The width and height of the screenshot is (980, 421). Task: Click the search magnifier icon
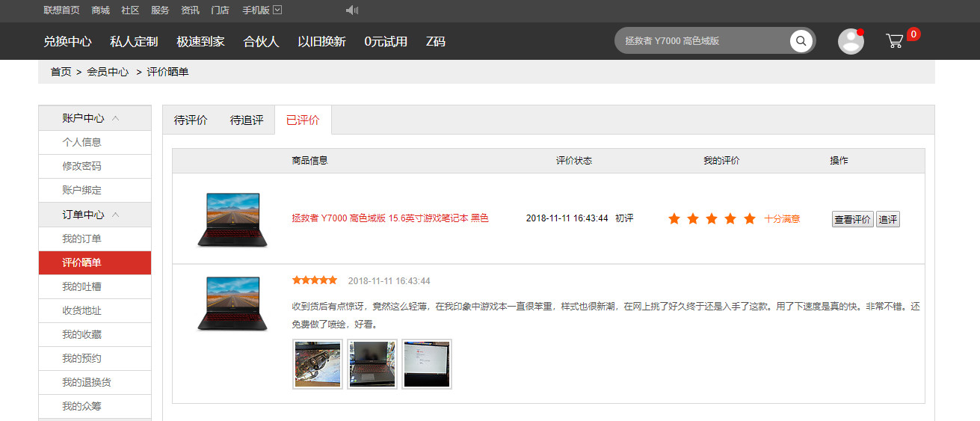coord(801,41)
